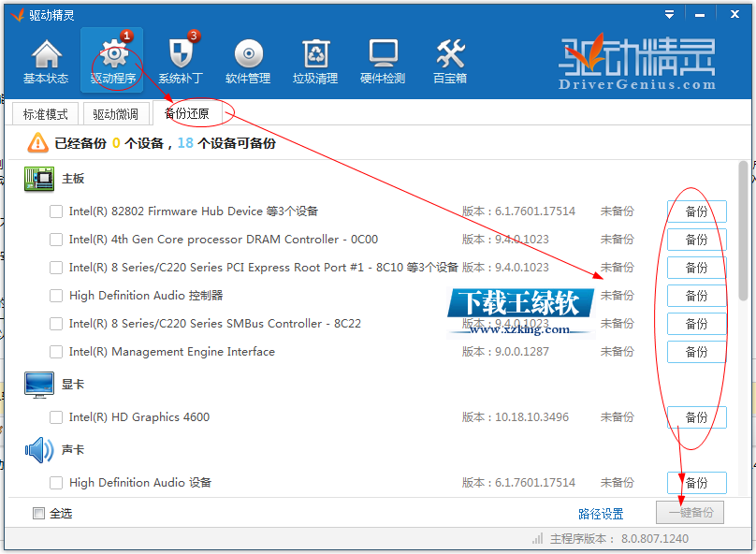Click 备份 for 82802 Firmware Hub Device
The image size is (756, 554).
697,211
